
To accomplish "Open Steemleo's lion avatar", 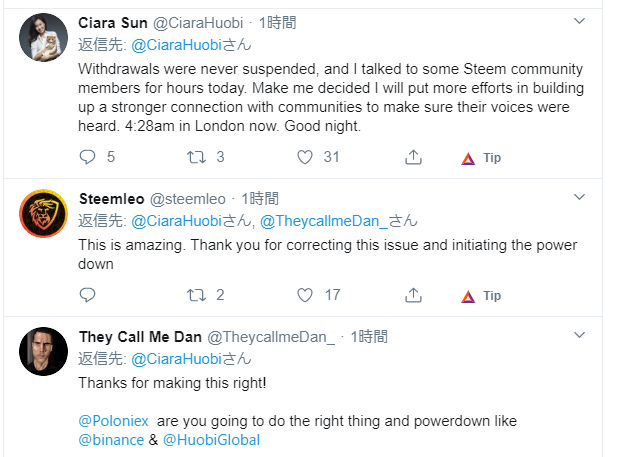I will 43,212.
